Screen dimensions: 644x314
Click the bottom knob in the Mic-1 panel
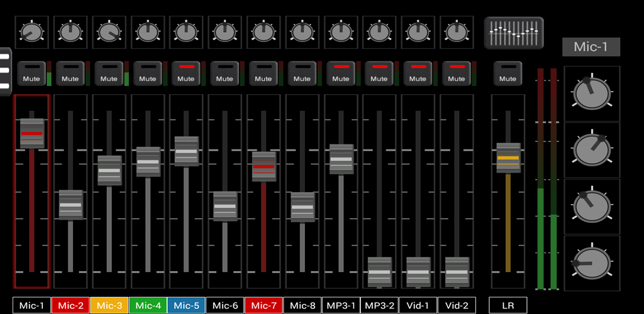coord(592,263)
